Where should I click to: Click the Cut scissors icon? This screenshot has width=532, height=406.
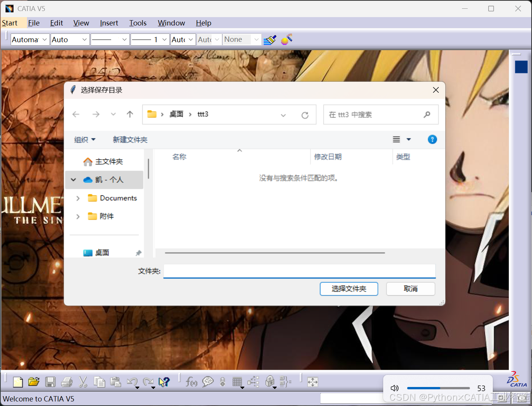83,382
